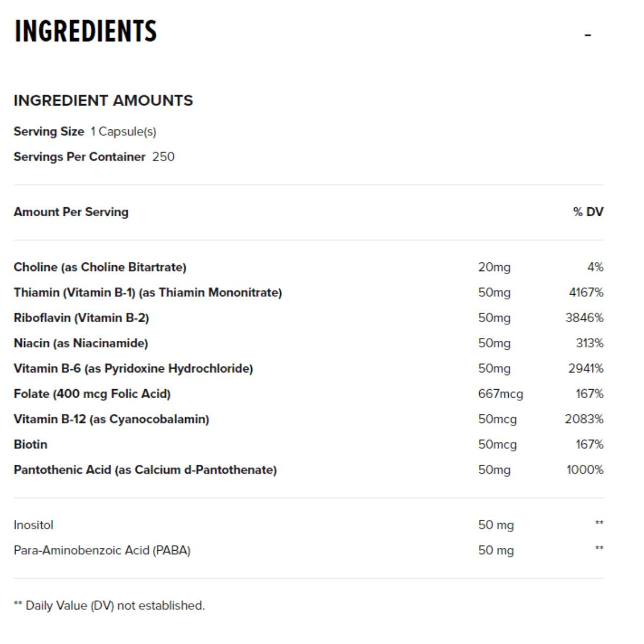Collapse the Ingredients section with the minus icon

click(x=588, y=35)
